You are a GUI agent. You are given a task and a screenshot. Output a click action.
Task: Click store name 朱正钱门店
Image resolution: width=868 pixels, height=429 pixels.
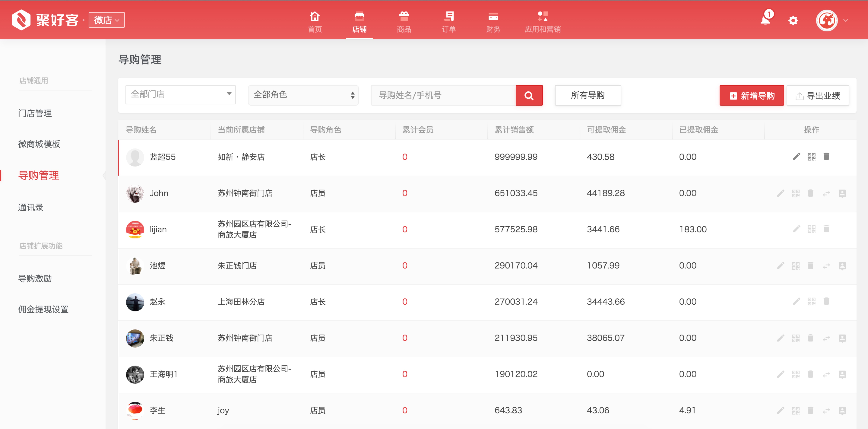pyautogui.click(x=237, y=265)
